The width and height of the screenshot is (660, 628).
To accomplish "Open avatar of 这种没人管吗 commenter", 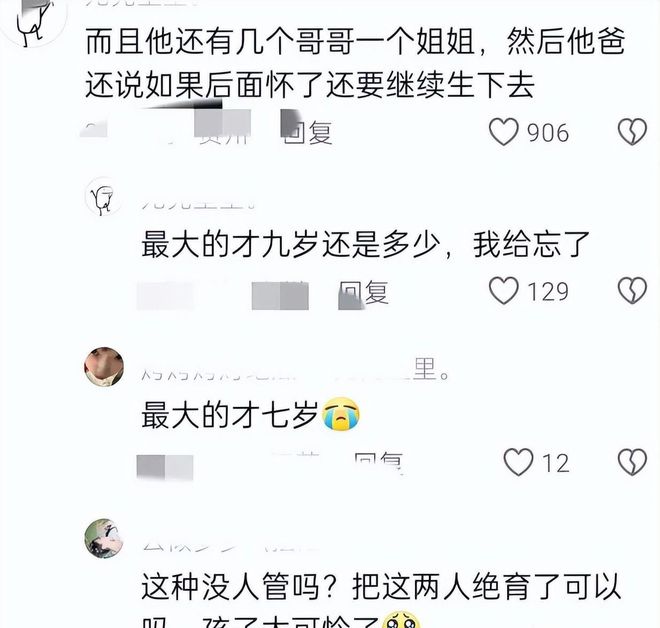I will pyautogui.click(x=104, y=538).
